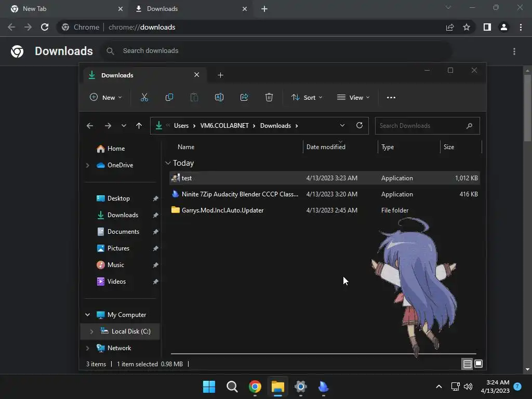The image size is (532, 399).
Task: Sort by the Type column header
Action: 388,147
